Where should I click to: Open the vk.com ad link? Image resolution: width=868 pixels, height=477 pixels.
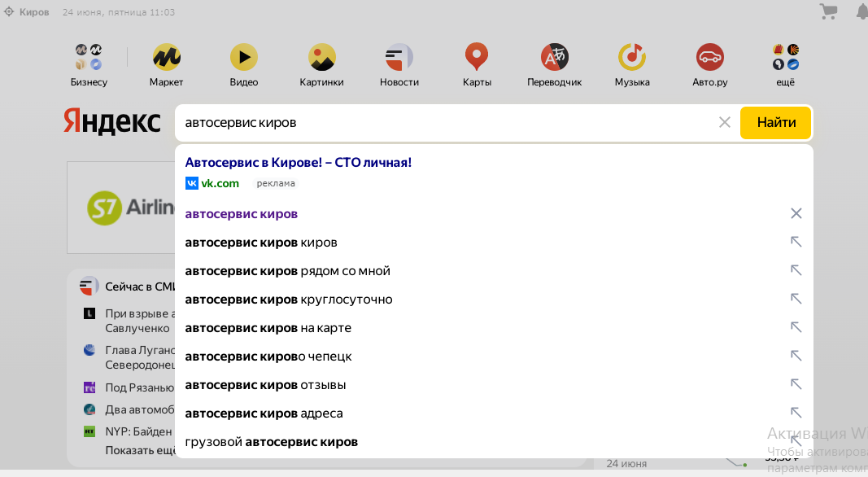[x=220, y=183]
